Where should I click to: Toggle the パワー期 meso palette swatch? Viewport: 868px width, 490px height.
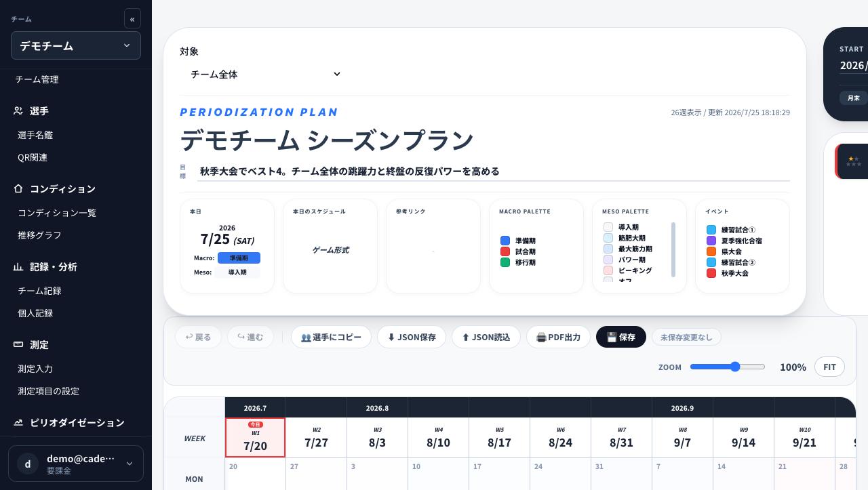click(608, 260)
